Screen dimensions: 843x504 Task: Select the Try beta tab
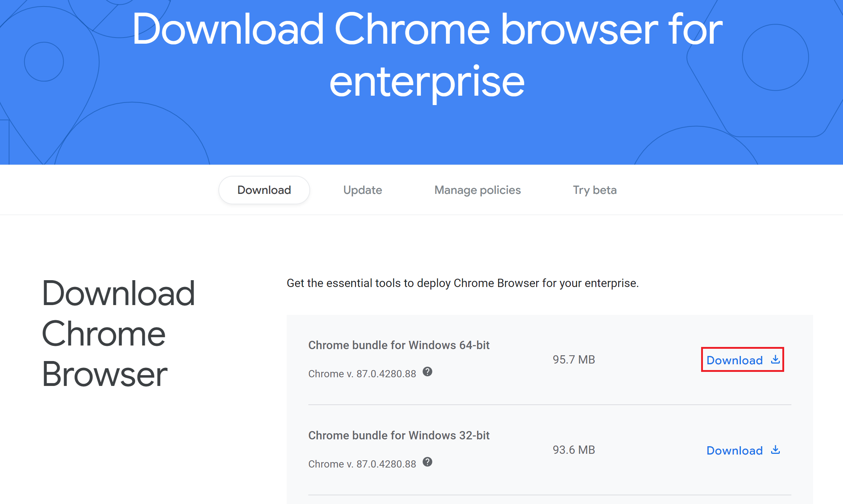pos(594,190)
